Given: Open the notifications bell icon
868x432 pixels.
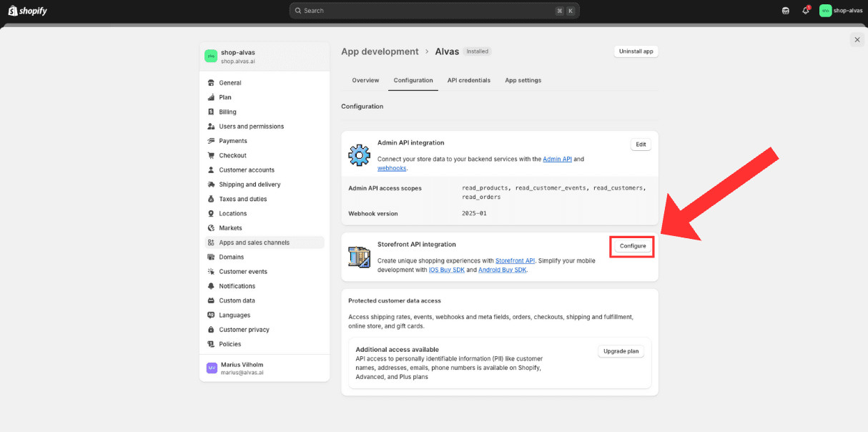Looking at the screenshot, I should [806, 11].
